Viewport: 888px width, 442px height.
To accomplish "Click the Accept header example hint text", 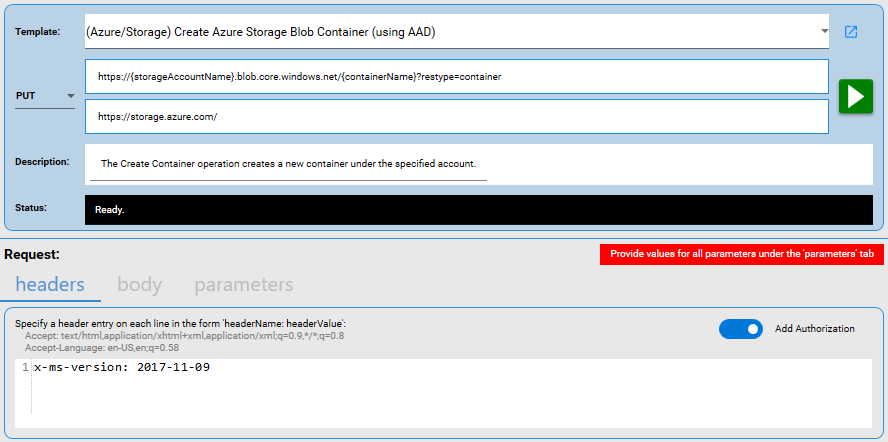I will (184, 336).
